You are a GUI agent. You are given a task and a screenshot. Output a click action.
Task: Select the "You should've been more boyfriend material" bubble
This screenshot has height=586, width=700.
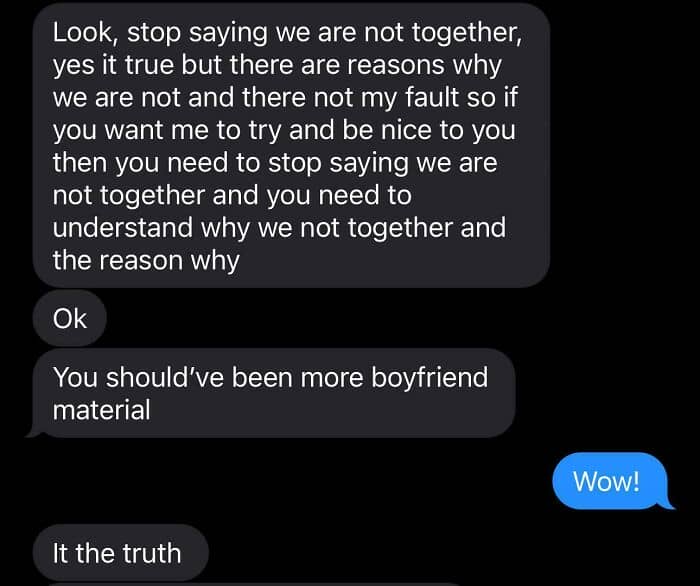[274, 393]
